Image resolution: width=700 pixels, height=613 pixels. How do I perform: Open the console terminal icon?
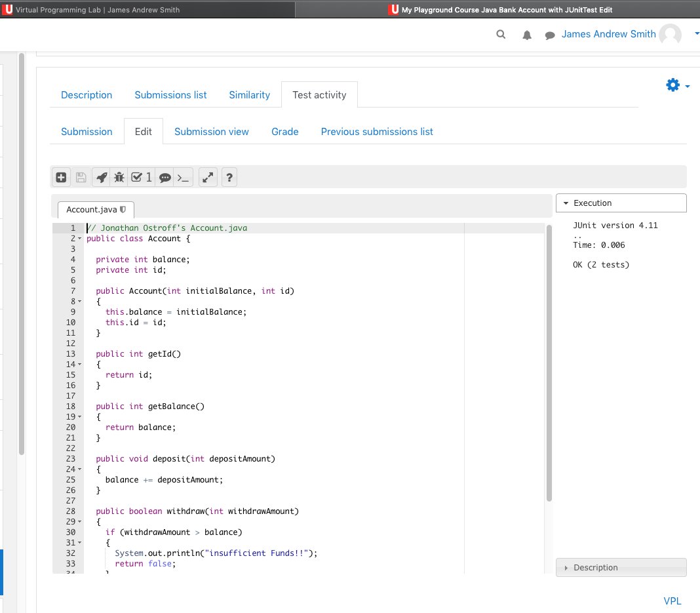(x=184, y=177)
